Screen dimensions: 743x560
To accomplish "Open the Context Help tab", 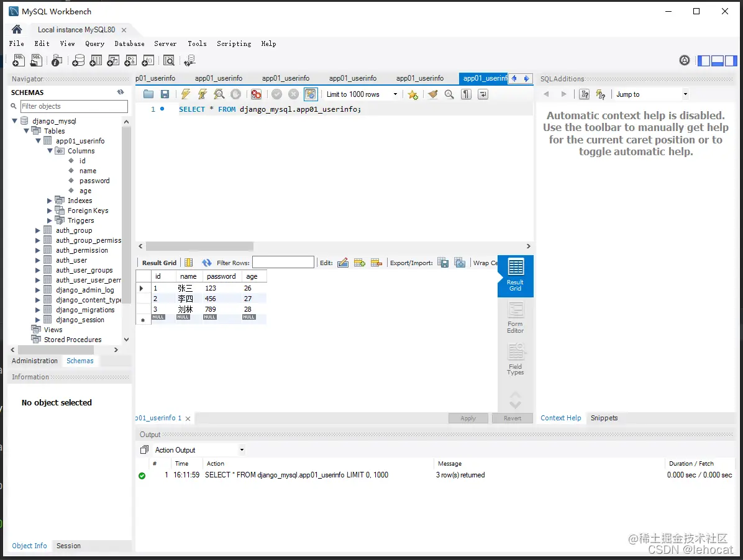I will pos(560,418).
